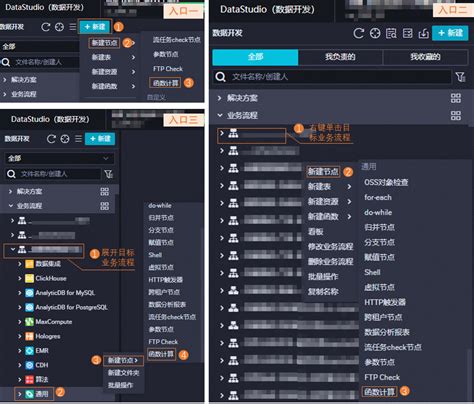Expand 解决方案 in the 入口一 panel
The width and height of the screenshot is (474, 404).
click(x=5, y=80)
